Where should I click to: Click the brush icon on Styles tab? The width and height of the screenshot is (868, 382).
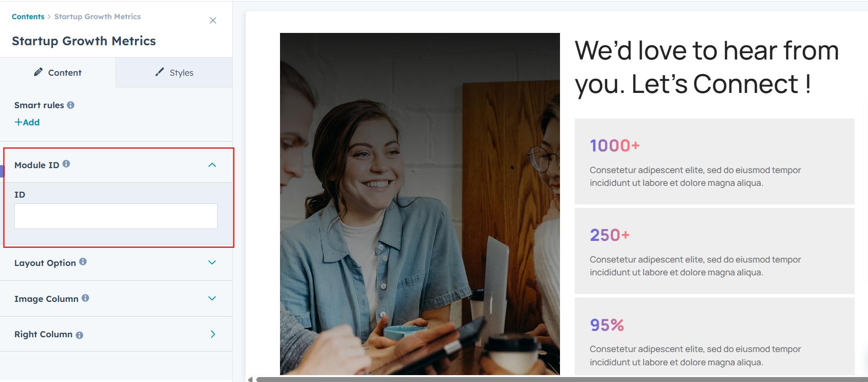pyautogui.click(x=160, y=72)
